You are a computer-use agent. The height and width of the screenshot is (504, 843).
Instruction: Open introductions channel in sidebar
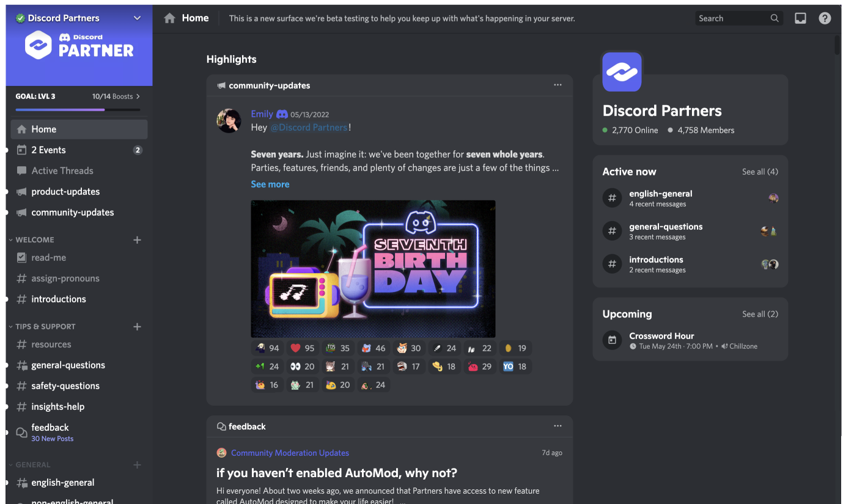[79, 299]
